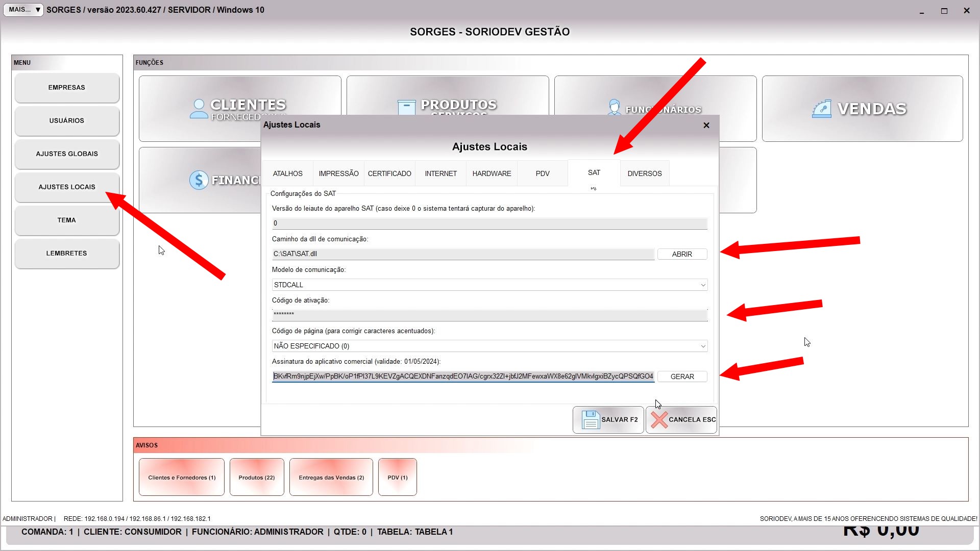
Task: Click QTDE: 0 in bottom bar
Action: [x=350, y=532]
